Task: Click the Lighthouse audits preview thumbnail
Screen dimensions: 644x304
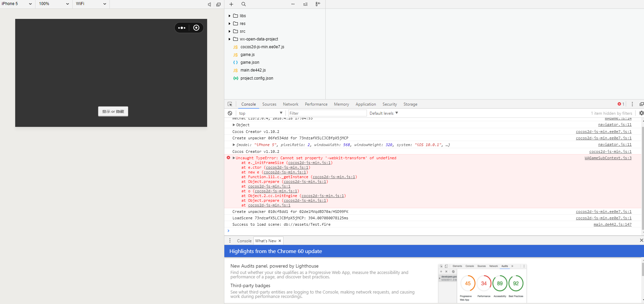Action: [482, 283]
